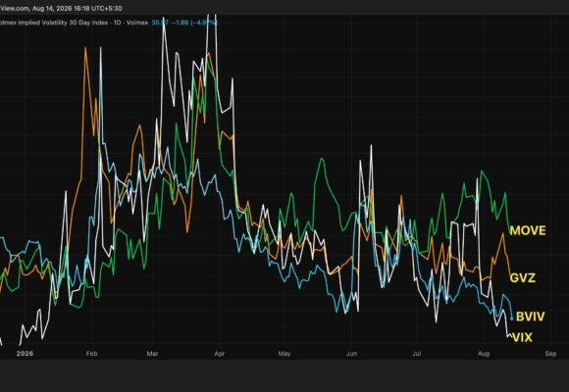The image size is (569, 392).
Task: Click the Aug 14, 2026 16:18 timestamp text
Action: coord(78,8)
